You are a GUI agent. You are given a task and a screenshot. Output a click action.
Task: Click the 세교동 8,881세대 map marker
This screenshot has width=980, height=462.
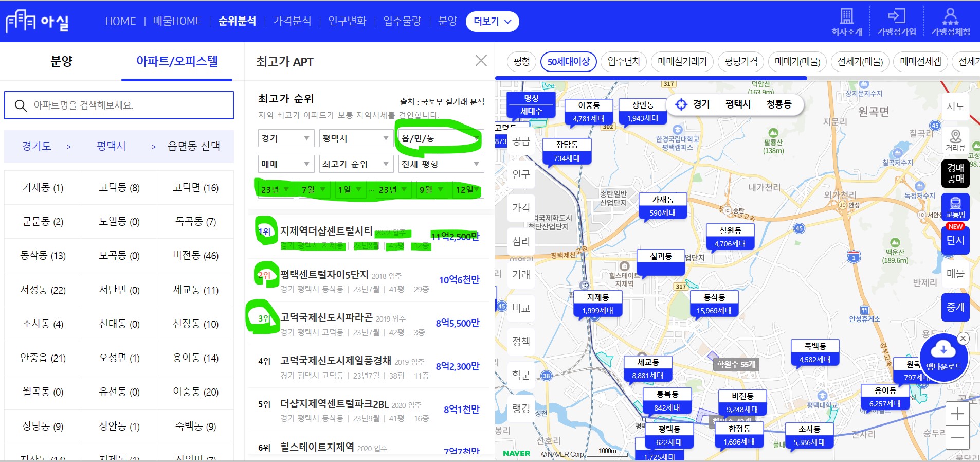648,369
